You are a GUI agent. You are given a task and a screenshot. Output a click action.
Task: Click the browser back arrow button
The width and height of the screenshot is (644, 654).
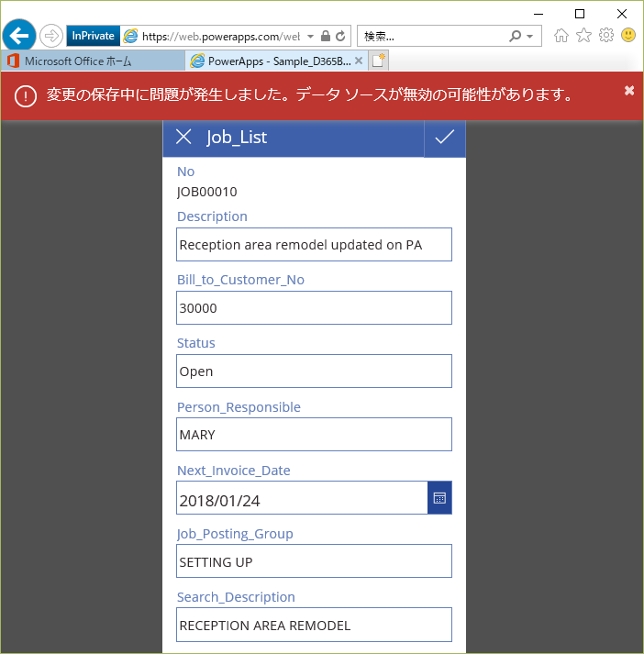pos(18,36)
